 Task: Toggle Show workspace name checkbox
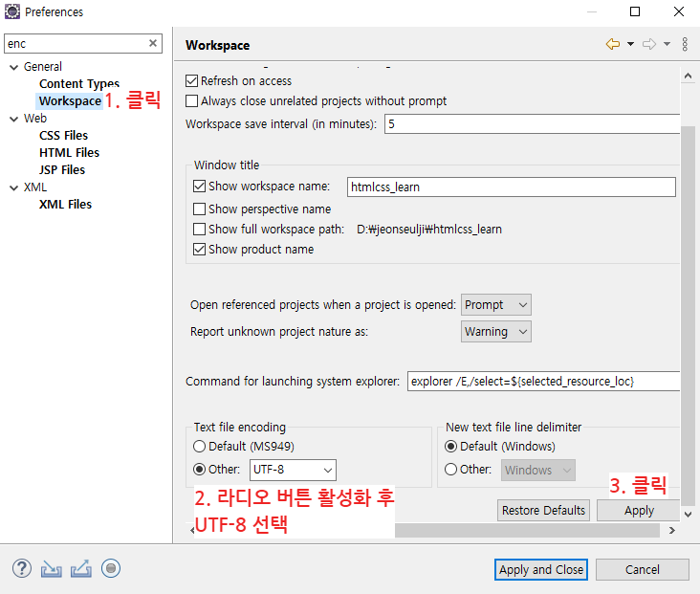pos(199,186)
